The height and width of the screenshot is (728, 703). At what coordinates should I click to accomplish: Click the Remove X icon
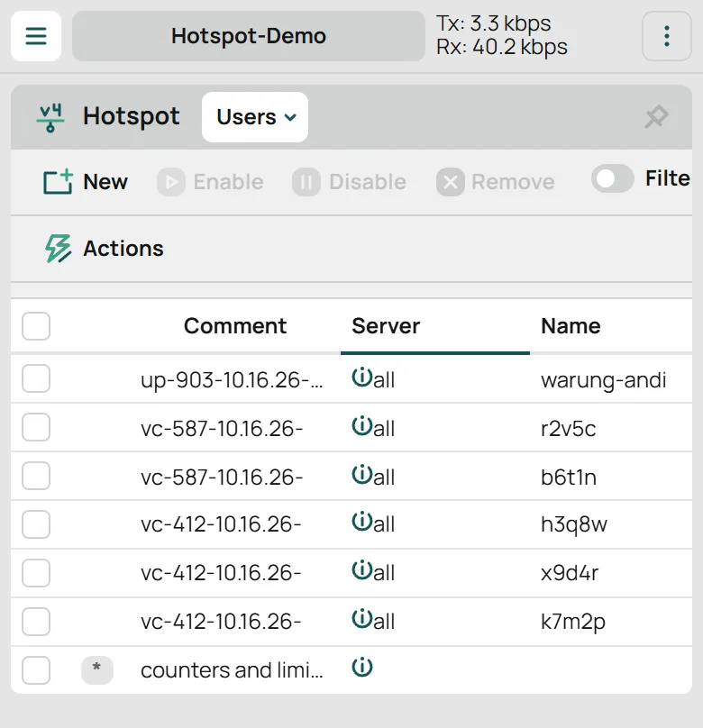[x=451, y=182]
